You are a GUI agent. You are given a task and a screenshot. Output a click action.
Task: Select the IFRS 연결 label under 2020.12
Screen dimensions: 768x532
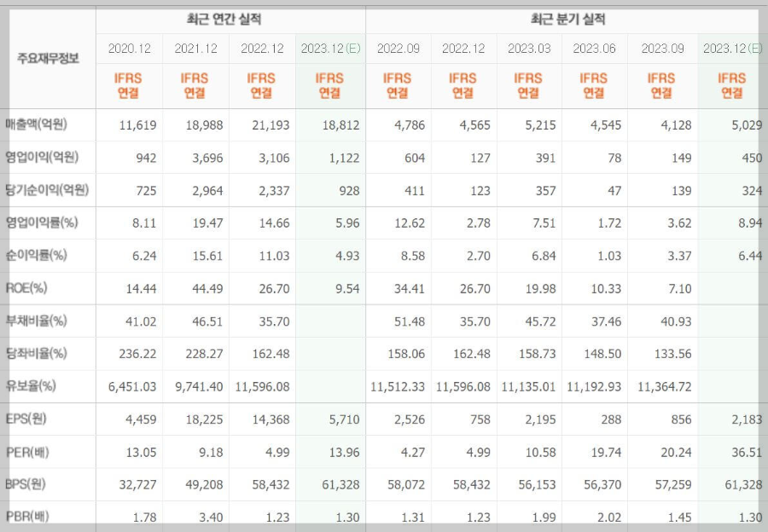click(128, 85)
